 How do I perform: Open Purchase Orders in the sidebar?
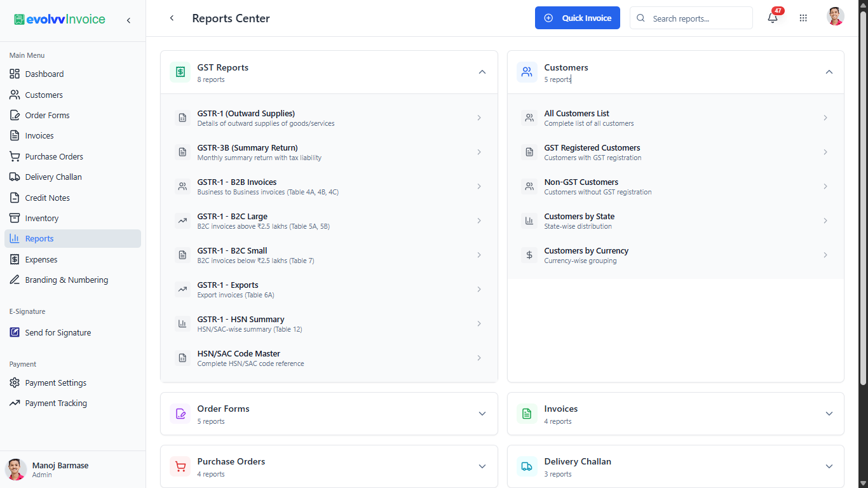tap(72, 156)
